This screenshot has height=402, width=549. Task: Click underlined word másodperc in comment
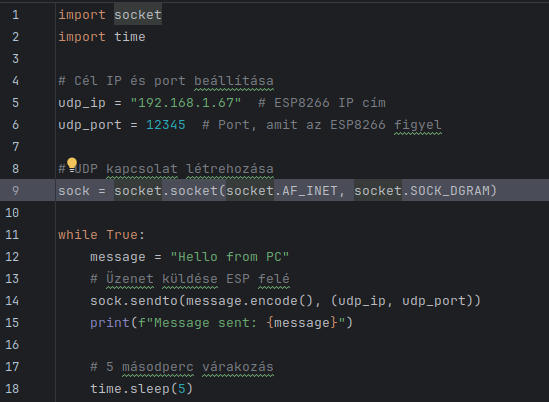click(158, 367)
